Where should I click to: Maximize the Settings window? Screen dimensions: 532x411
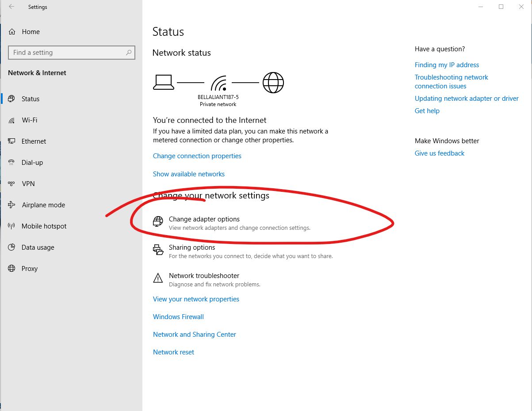[501, 7]
